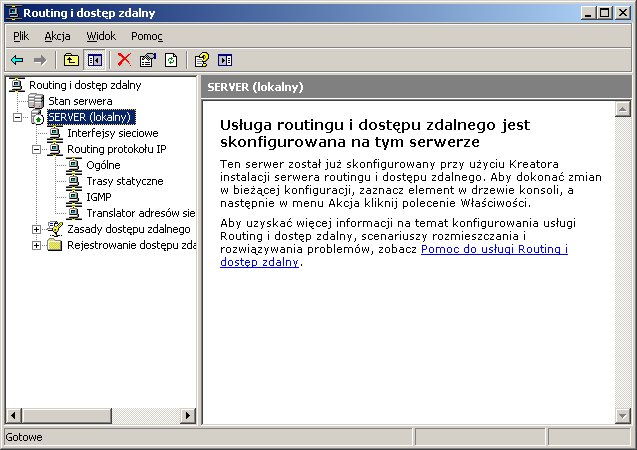
Task: Click details pane scroll up arrow
Action: [x=622, y=109]
